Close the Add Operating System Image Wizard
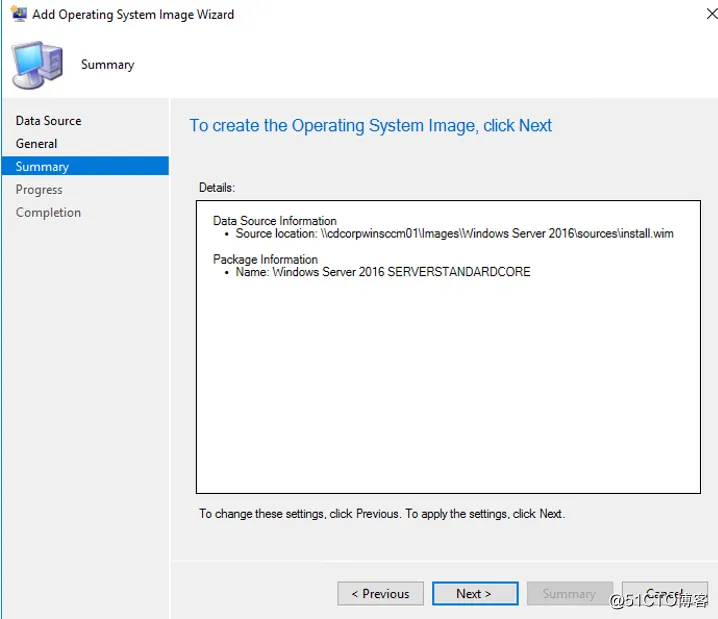718x619 pixels. [711, 14]
